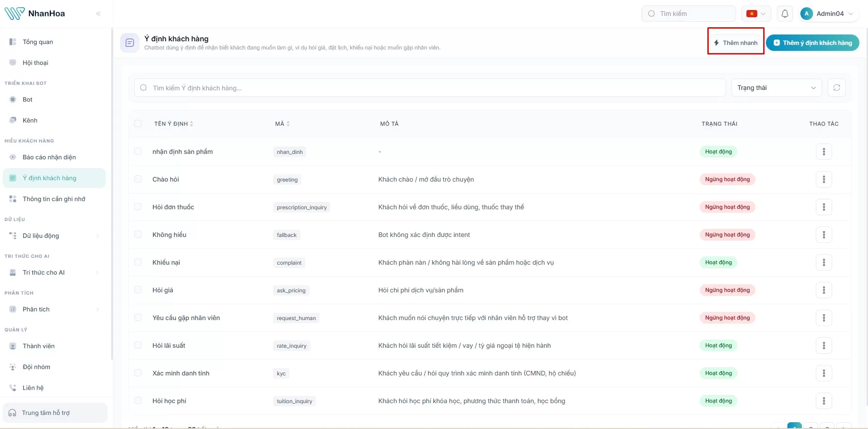Open actions menu for Hỏi học phí row
Viewport: 868px width, 429px height.
[x=824, y=401]
